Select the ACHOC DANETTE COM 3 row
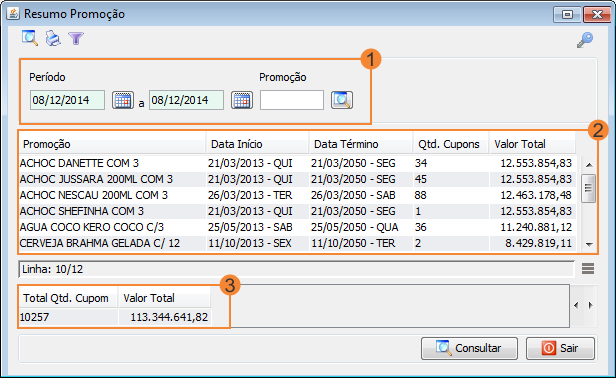Image resolution: width=616 pixels, height=378 pixels. coord(297,163)
